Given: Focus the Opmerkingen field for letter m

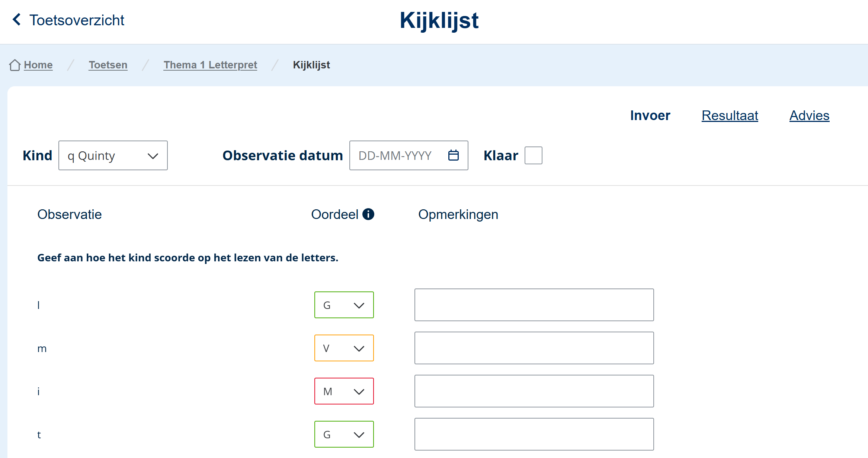Looking at the screenshot, I should point(534,348).
